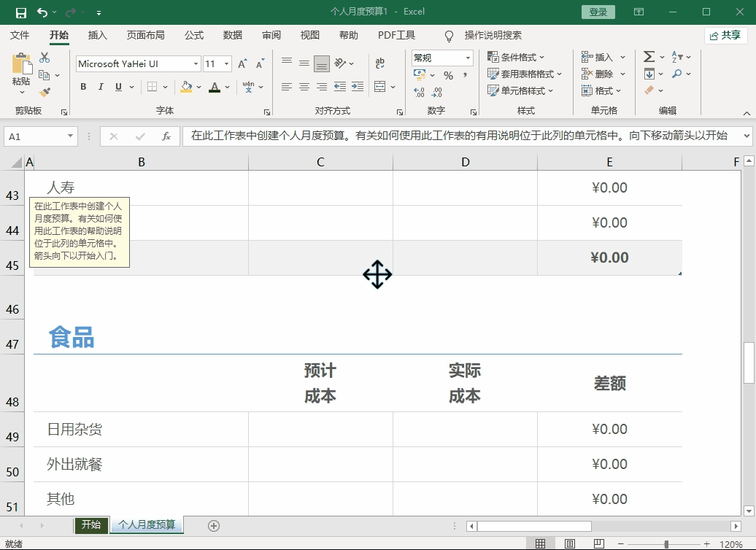This screenshot has width=756, height=550.
Task: Click the accounting number format icon
Action: pyautogui.click(x=420, y=74)
